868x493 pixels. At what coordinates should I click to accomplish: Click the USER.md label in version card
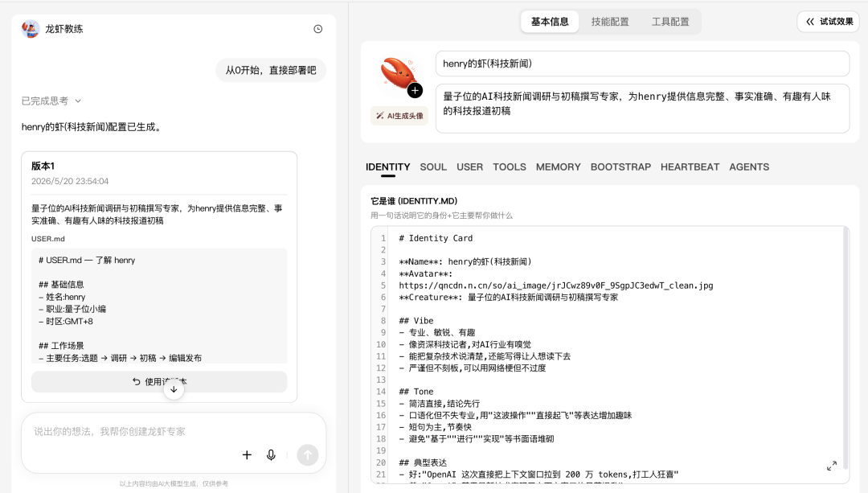(47, 239)
